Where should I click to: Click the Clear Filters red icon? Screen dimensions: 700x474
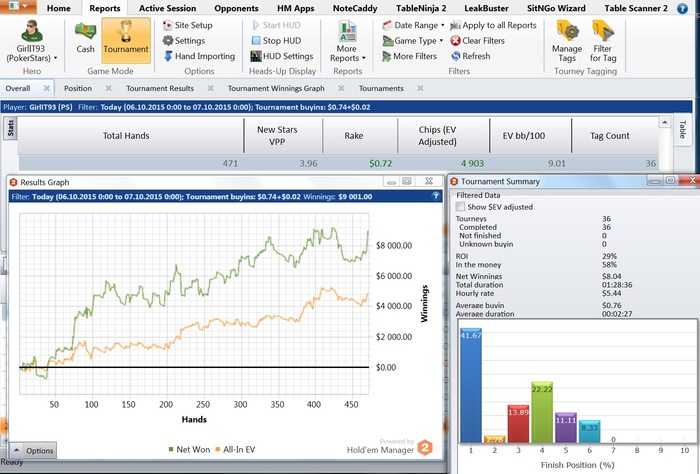point(455,41)
